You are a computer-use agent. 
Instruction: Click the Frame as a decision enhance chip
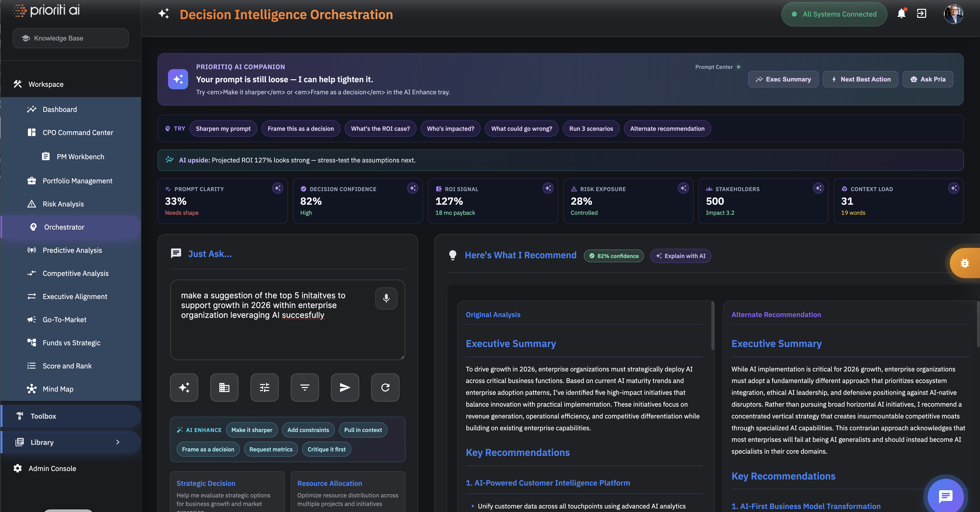coord(208,449)
